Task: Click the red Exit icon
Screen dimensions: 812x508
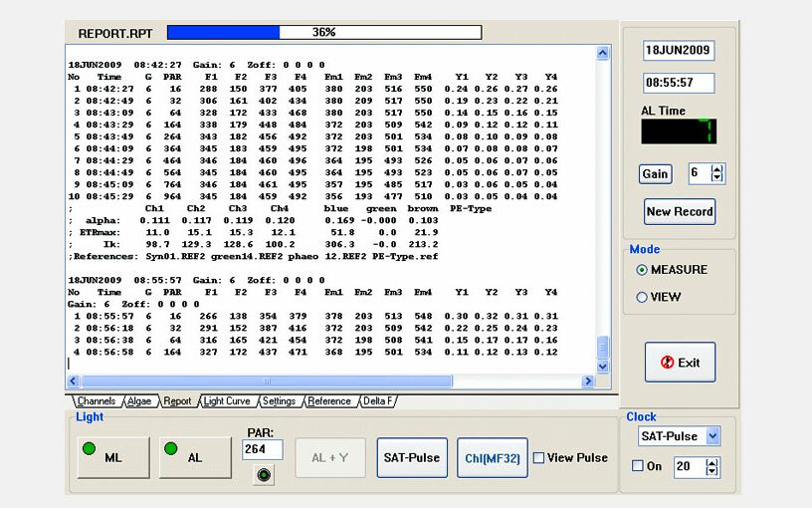Action: pos(667,363)
